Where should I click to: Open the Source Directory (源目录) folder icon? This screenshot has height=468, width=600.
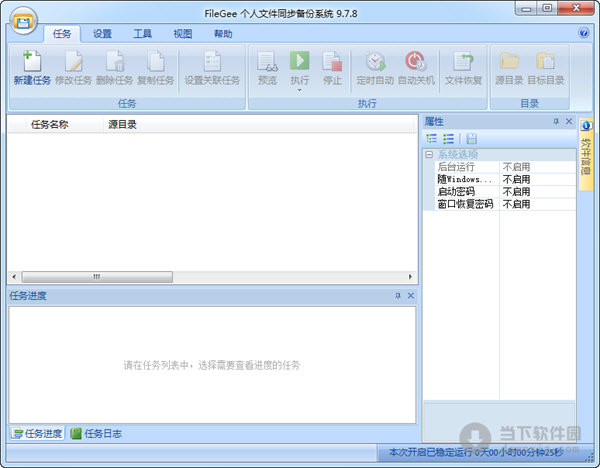tap(509, 61)
